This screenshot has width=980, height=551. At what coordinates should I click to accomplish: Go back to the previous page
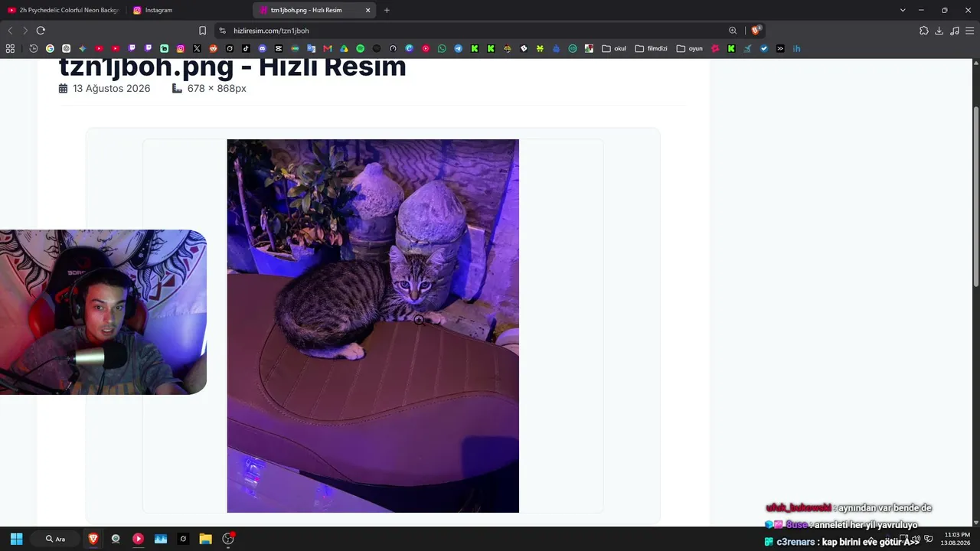(10, 31)
